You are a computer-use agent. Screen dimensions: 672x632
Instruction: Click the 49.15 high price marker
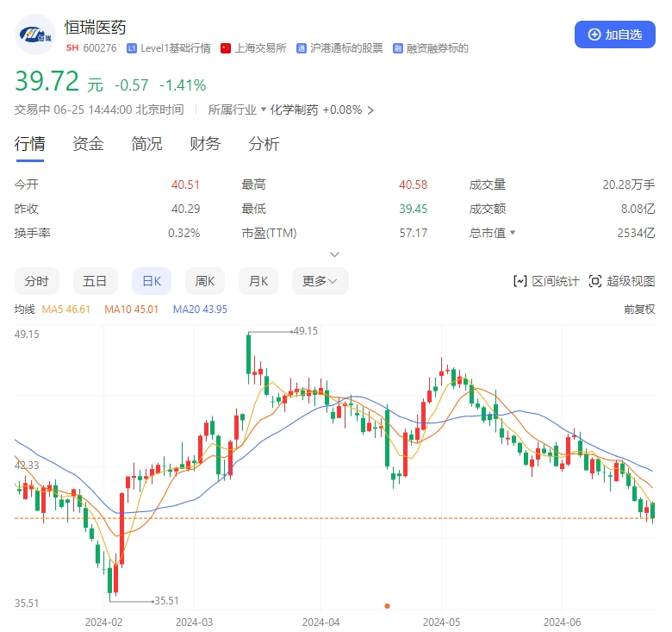[306, 331]
